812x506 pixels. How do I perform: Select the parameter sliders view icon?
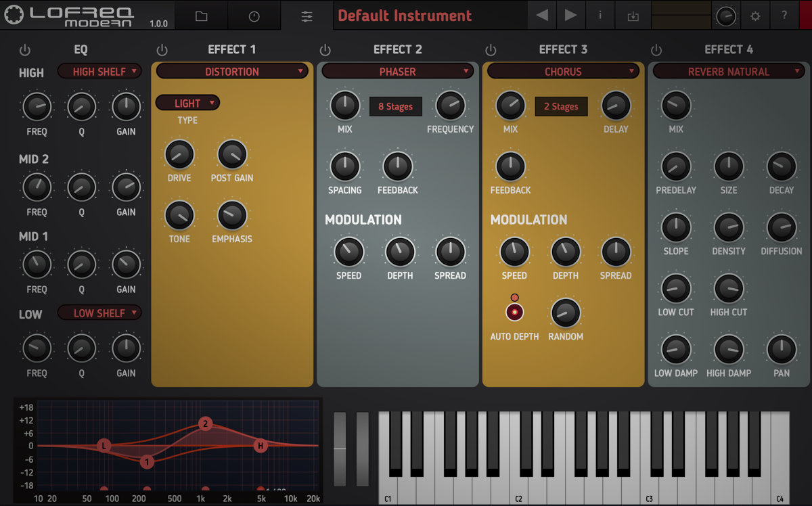pyautogui.click(x=307, y=15)
